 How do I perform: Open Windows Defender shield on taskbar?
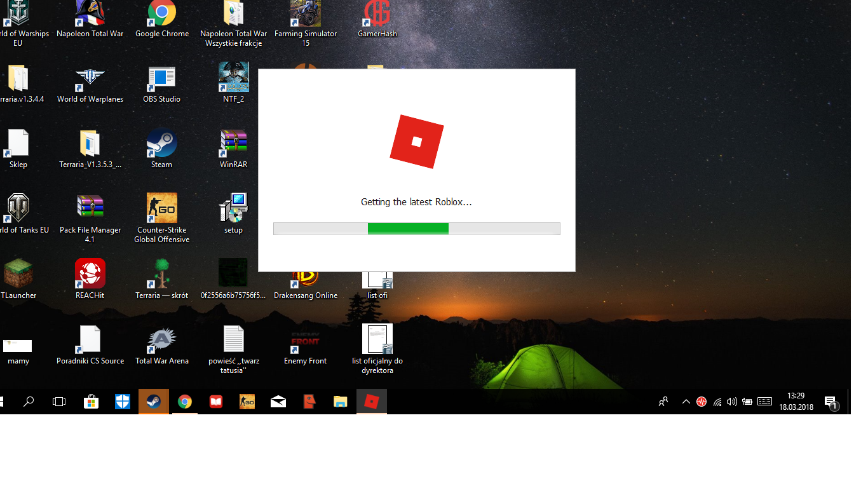(x=123, y=402)
